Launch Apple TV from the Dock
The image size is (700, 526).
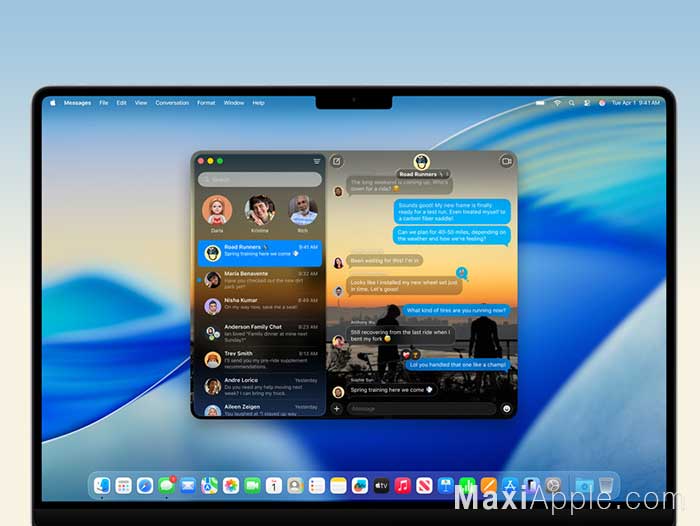[x=381, y=485]
